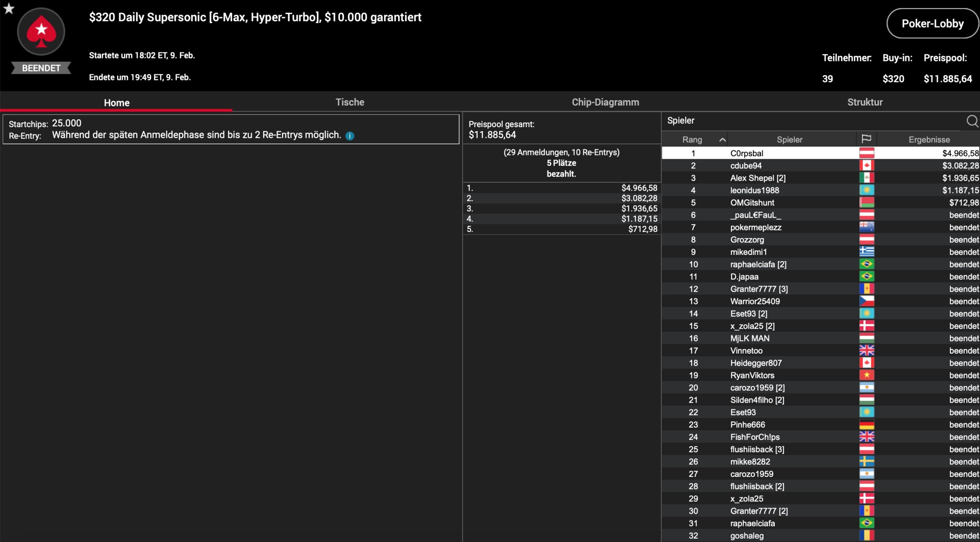This screenshot has width=980, height=542.
Task: Open the Chip-Diagramm tab
Action: (x=605, y=102)
